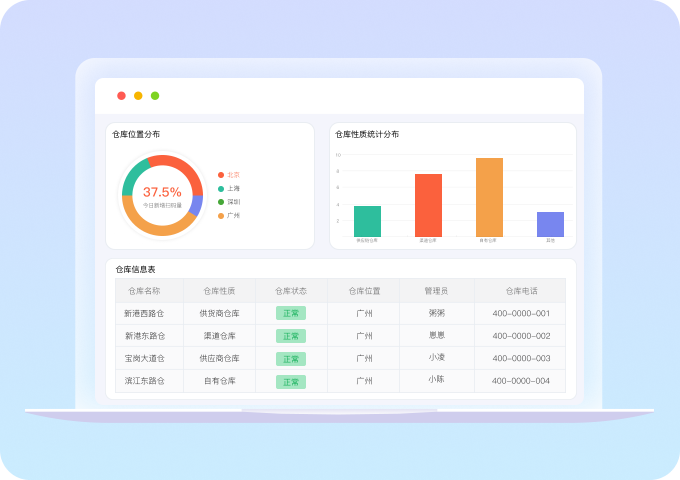Click the green maximize window dot
The image size is (680, 480).
click(155, 96)
